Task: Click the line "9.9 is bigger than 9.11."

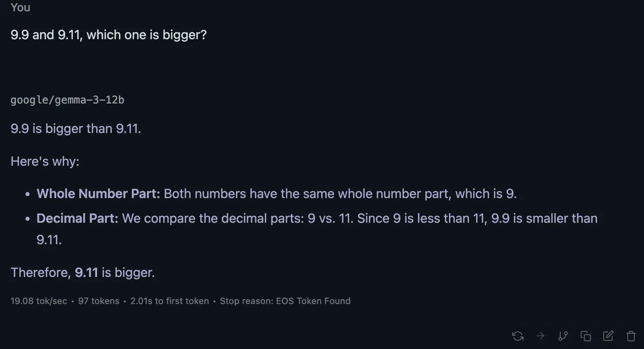Action: click(x=76, y=129)
